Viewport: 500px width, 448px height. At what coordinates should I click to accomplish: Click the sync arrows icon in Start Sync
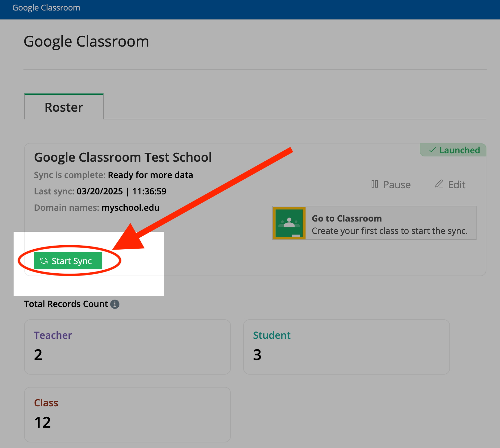tap(44, 261)
